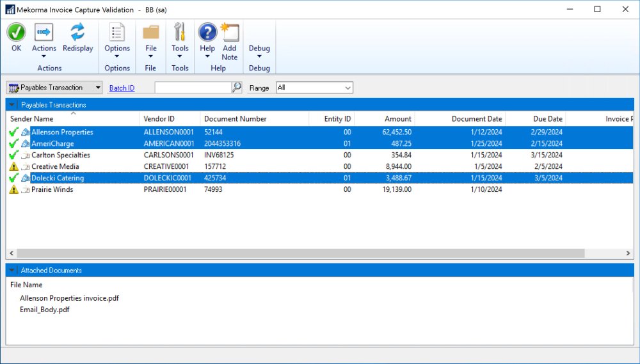Image resolution: width=640 pixels, height=364 pixels.
Task: Select the Prairie Winds transaction row
Action: [x=52, y=190]
